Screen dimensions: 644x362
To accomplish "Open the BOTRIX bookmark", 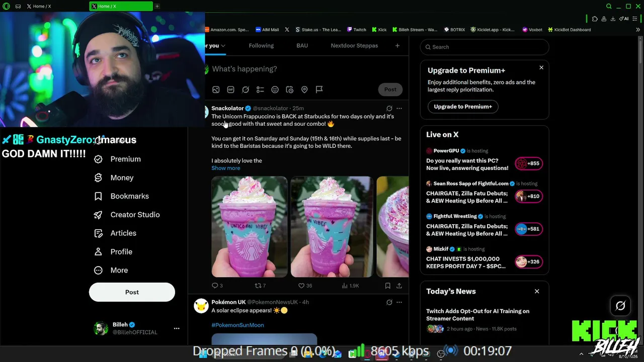I will coord(454,30).
